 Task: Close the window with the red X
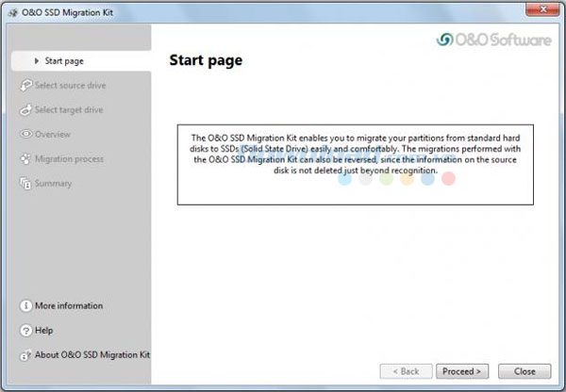[x=542, y=9]
